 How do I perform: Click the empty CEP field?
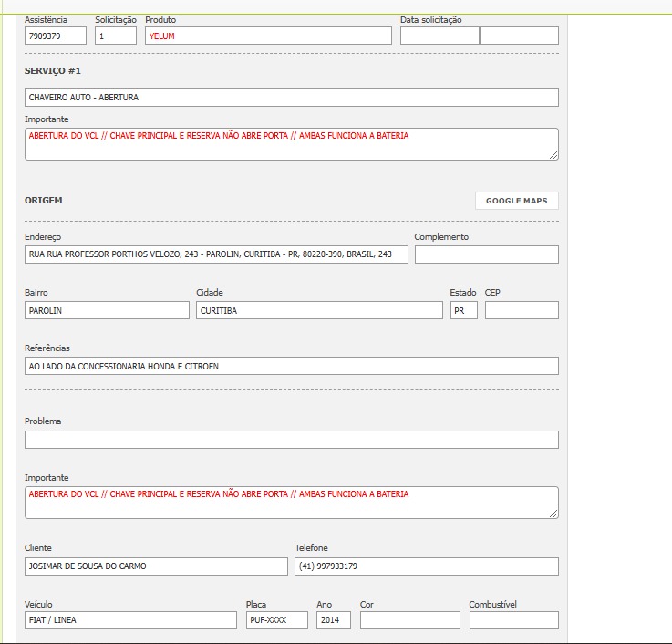click(x=522, y=310)
